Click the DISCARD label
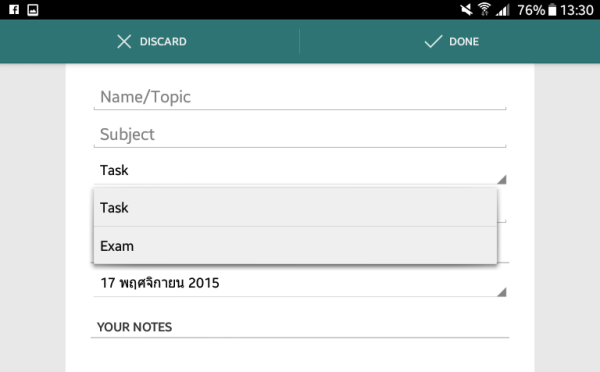Image resolution: width=600 pixels, height=372 pixels. point(163,41)
